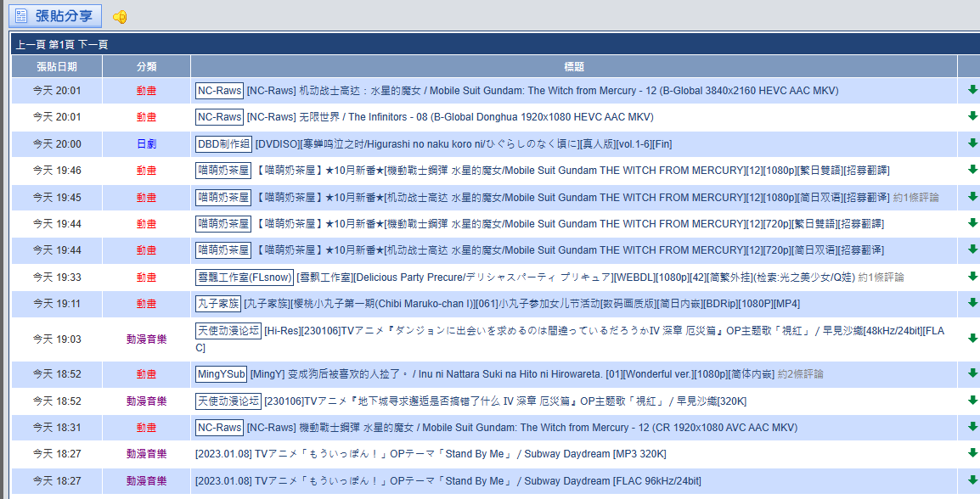Viewport: 980px width, 499px height.
Task: Open 喵萌奶茶屋 720p 简日双语 Gundam title link
Action: [569, 249]
